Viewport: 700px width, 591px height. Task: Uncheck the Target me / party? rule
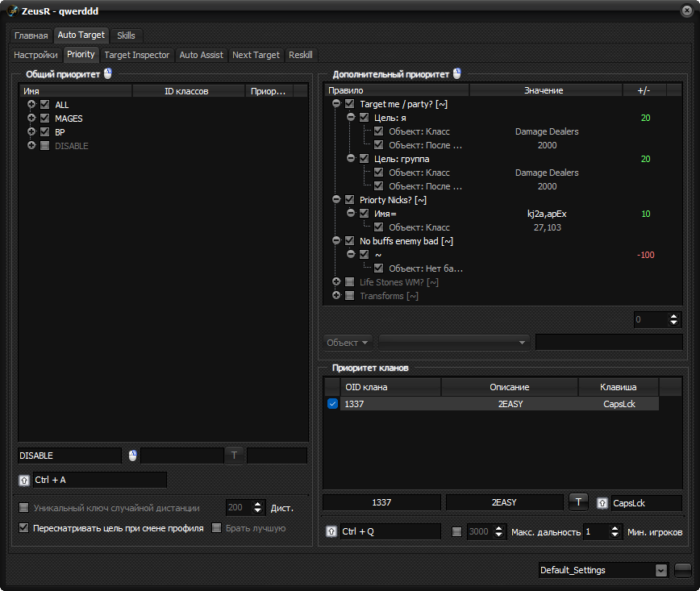(x=349, y=104)
